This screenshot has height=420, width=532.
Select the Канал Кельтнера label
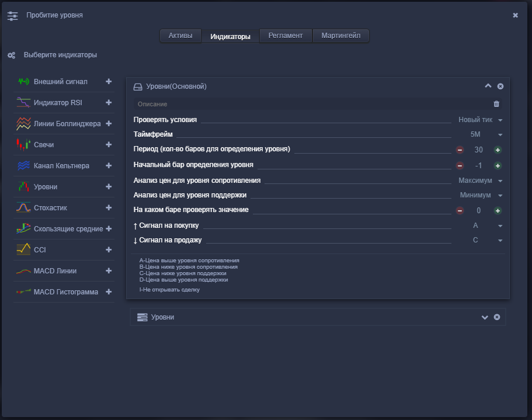point(61,166)
